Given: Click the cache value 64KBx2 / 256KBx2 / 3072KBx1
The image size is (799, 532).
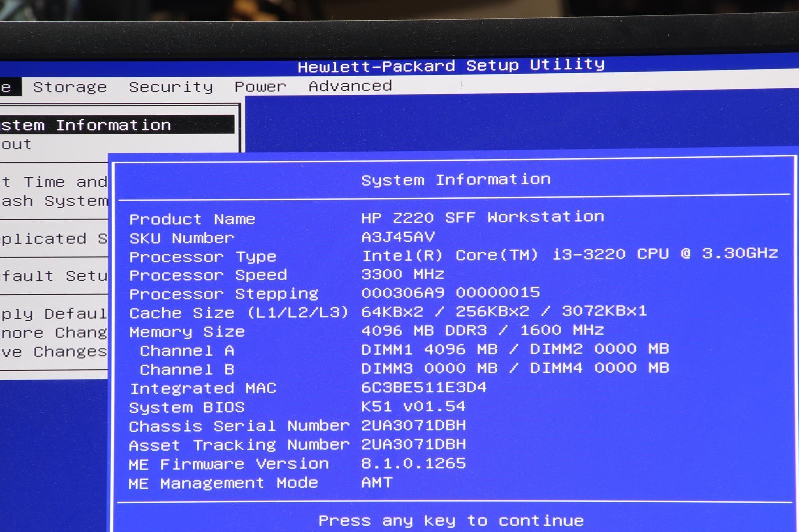Looking at the screenshot, I should [504, 311].
